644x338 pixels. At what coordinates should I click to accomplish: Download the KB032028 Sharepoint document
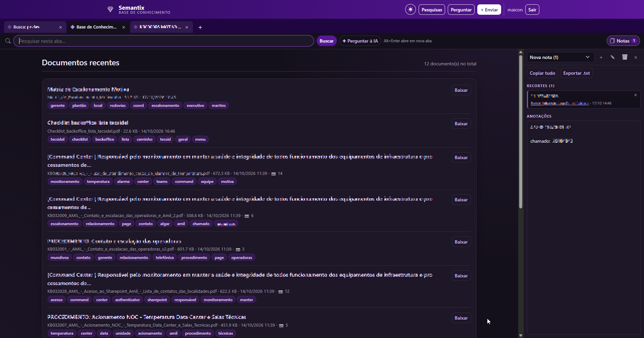pos(461,276)
